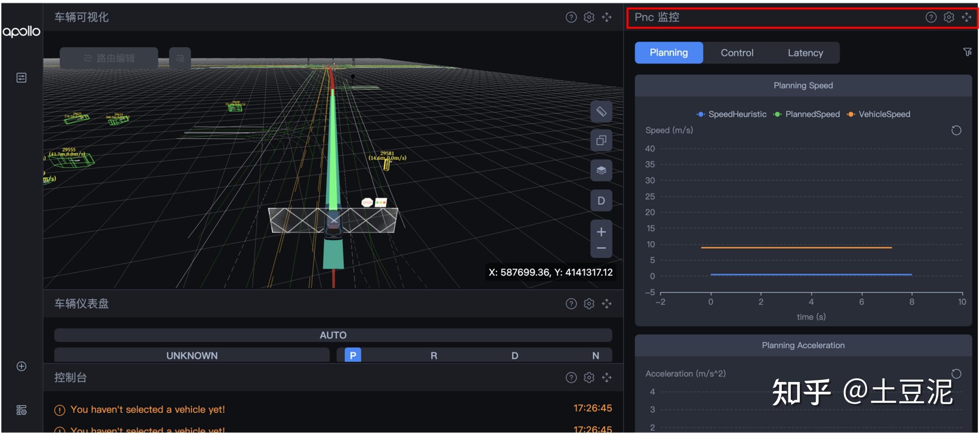
Task: Click the copy coordinates icon
Action: (601, 141)
